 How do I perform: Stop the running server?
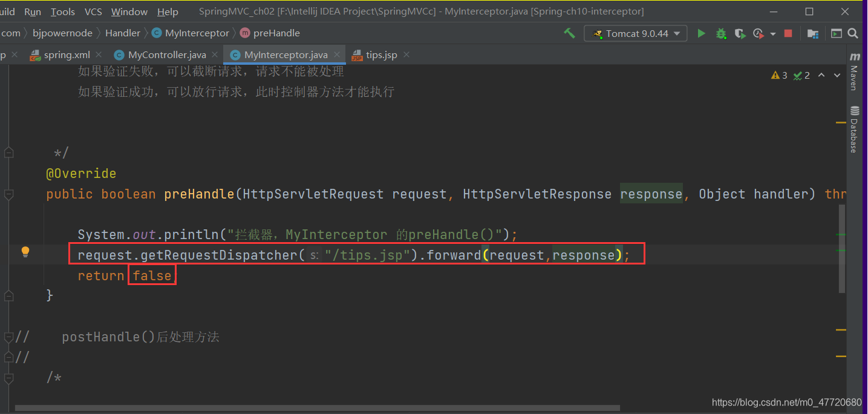(x=788, y=33)
